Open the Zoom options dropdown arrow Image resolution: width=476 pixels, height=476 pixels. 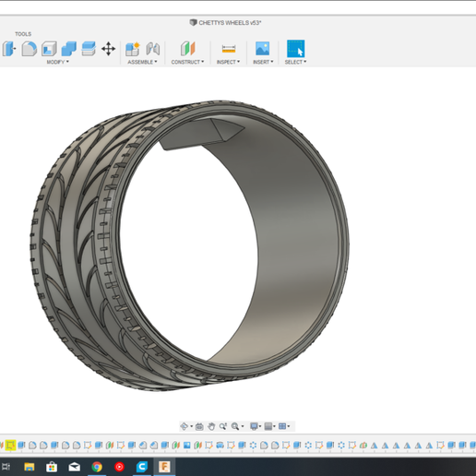coord(243,426)
